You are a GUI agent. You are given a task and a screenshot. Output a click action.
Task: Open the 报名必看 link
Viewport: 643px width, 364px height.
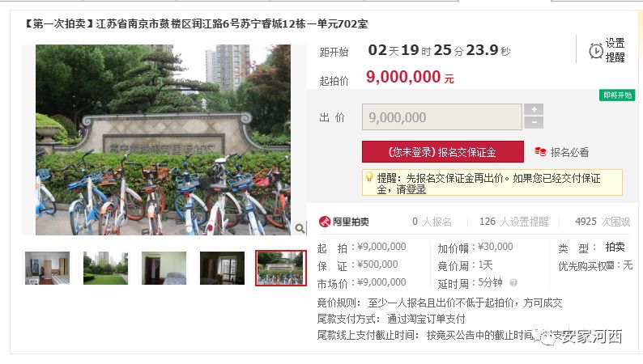569,152
